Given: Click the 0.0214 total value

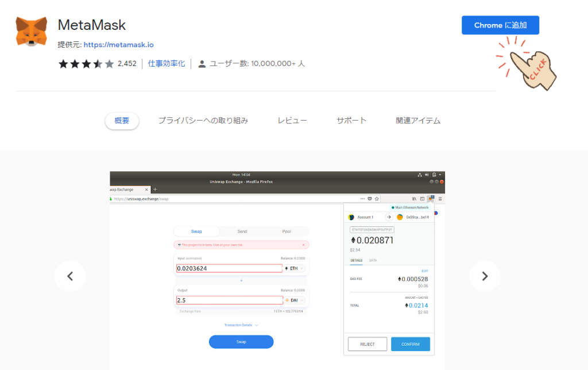Looking at the screenshot, I should tap(416, 306).
